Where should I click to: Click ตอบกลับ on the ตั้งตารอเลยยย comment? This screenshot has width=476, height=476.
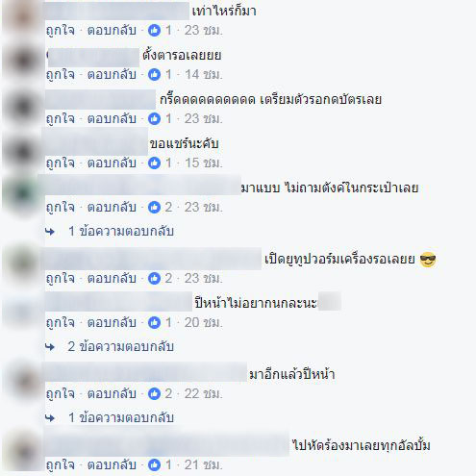click(x=112, y=75)
